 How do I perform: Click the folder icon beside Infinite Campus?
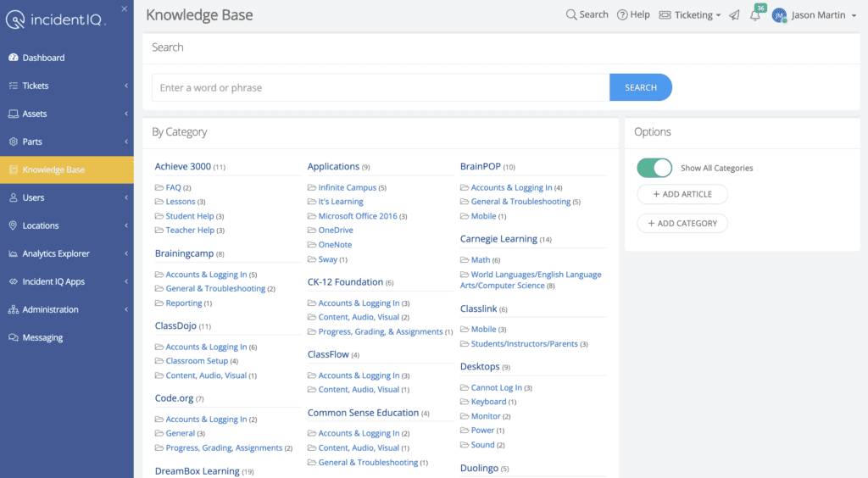pos(312,187)
